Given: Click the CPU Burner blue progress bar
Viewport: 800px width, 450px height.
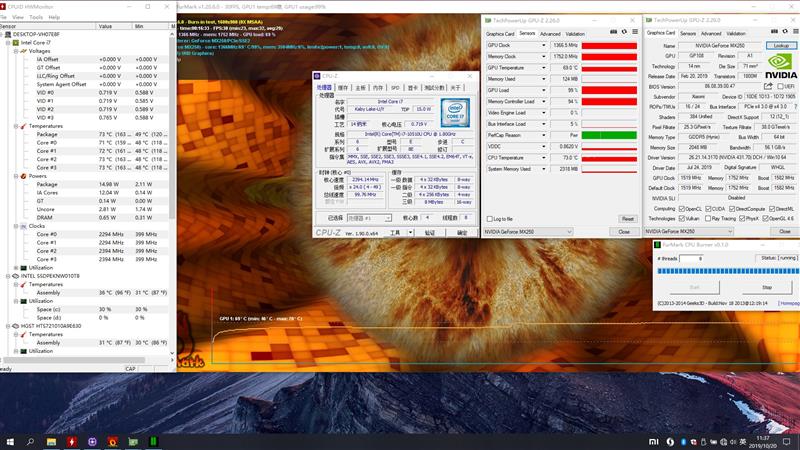Looking at the screenshot, I should pos(728,271).
